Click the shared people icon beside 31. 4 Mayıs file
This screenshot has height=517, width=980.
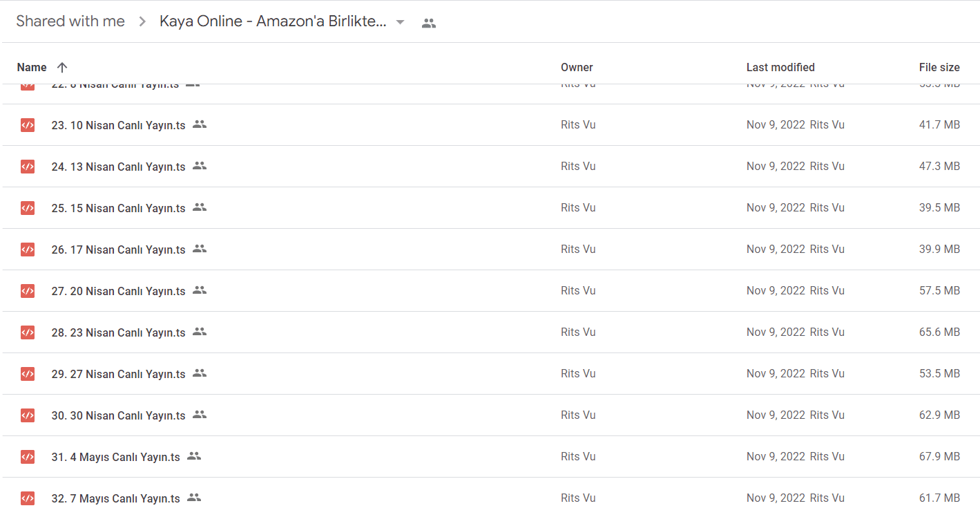194,456
